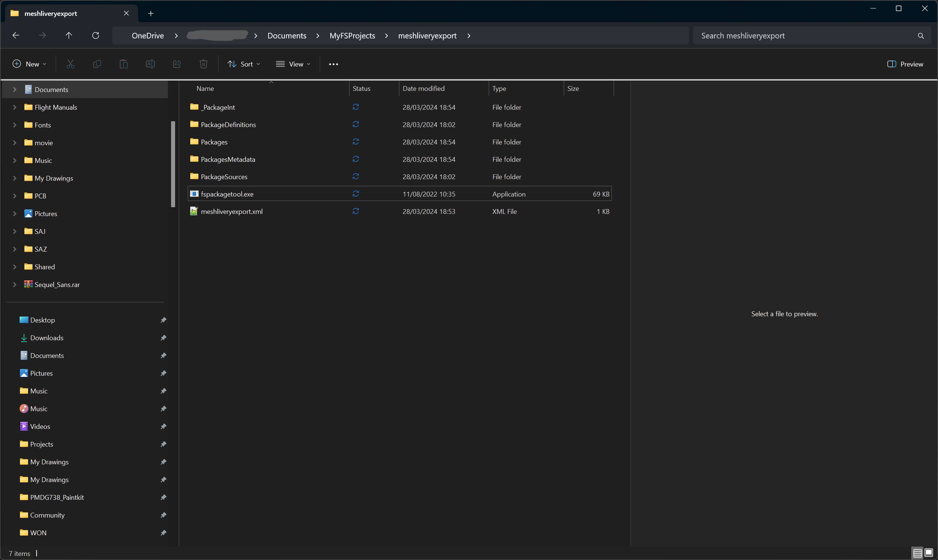The image size is (938, 560).
Task: Select the Cut icon in the toolbar
Action: [71, 64]
